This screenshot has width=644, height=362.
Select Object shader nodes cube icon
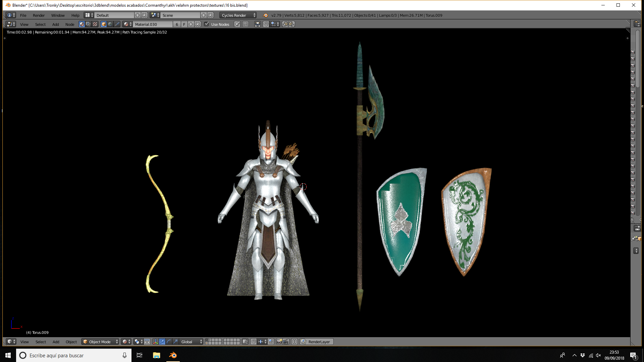(x=104, y=24)
